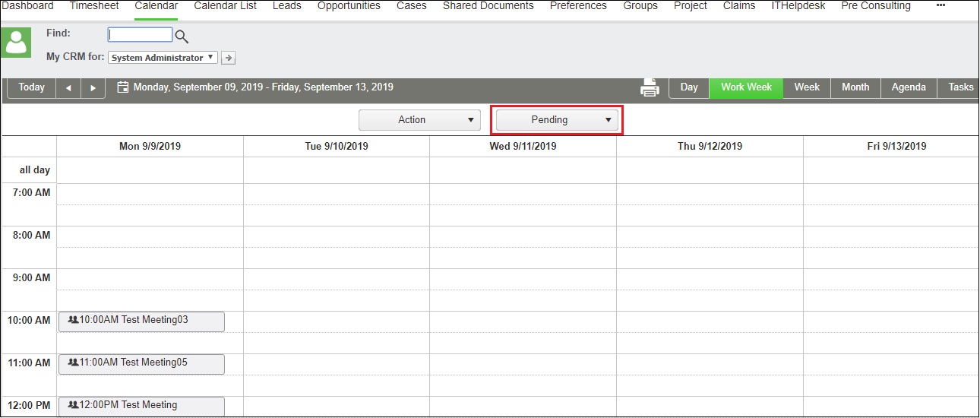Open the Dashboard tab
Screen dimensions: 980x418
click(28, 6)
